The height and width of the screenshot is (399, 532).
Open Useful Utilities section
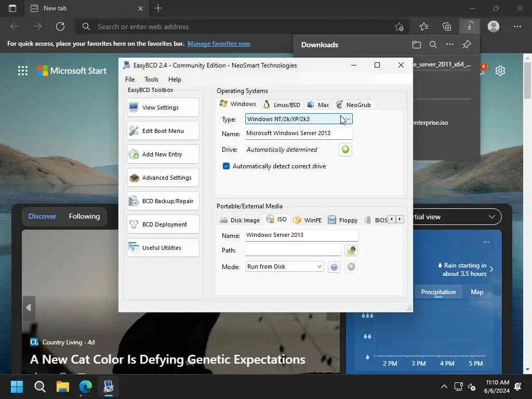pyautogui.click(x=163, y=248)
